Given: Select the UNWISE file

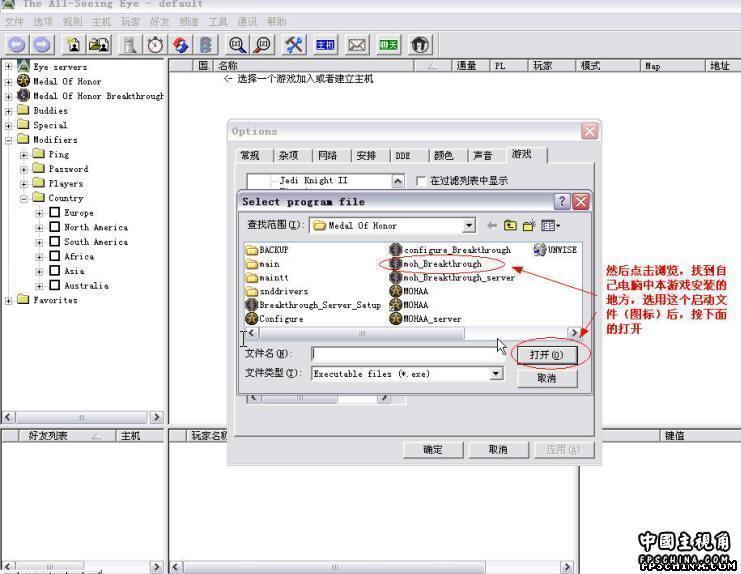Looking at the screenshot, I should (x=556, y=249).
